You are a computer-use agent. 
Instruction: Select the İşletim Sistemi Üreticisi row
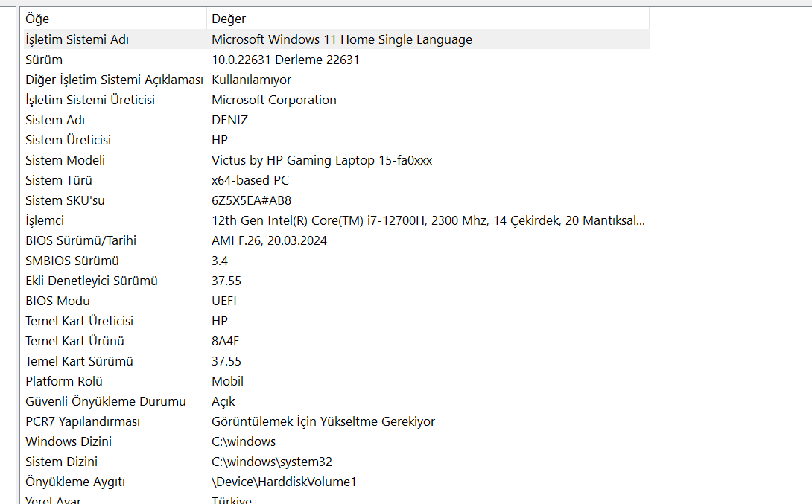[90, 100]
